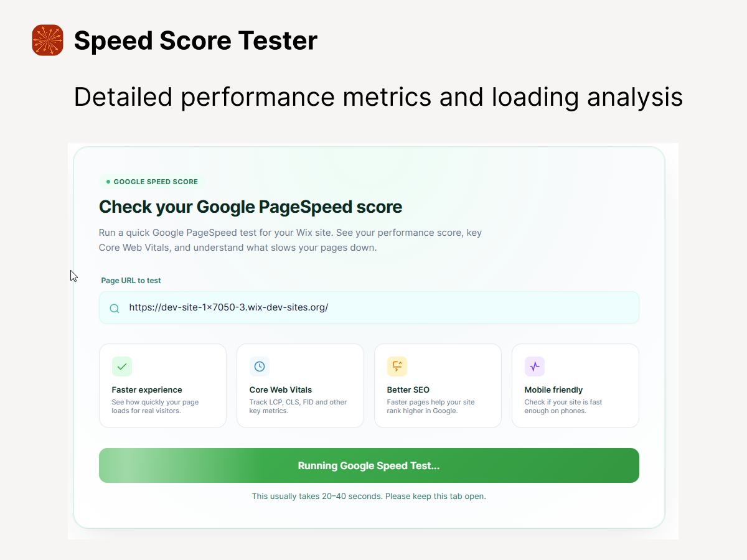
Task: Select the Better SEO card
Action: [438, 386]
